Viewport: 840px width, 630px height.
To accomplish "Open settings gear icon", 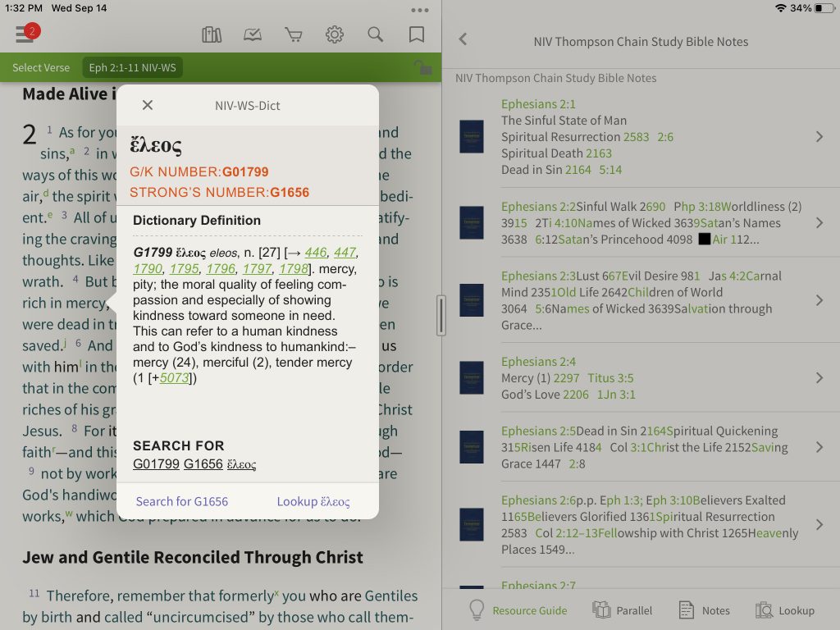I will (335, 34).
